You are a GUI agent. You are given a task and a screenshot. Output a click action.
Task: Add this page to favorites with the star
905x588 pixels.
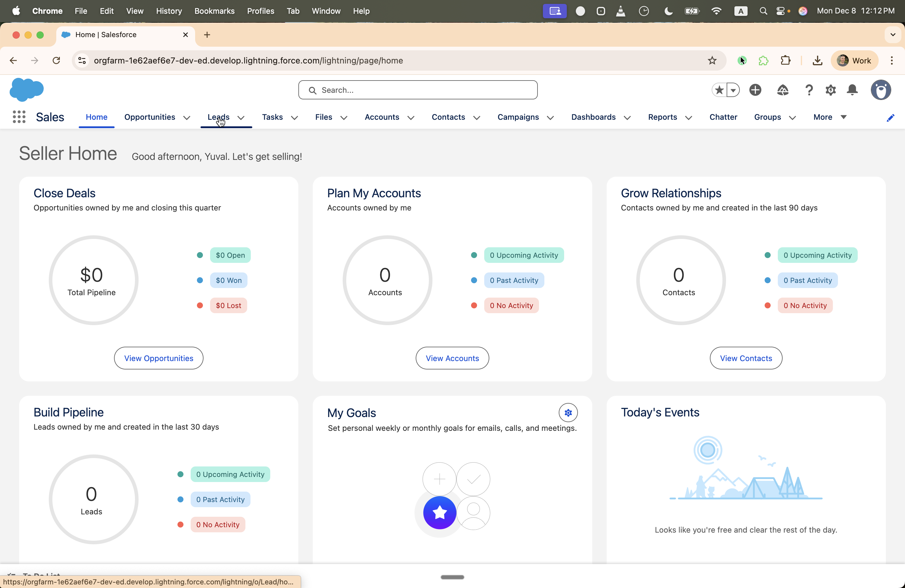719,90
